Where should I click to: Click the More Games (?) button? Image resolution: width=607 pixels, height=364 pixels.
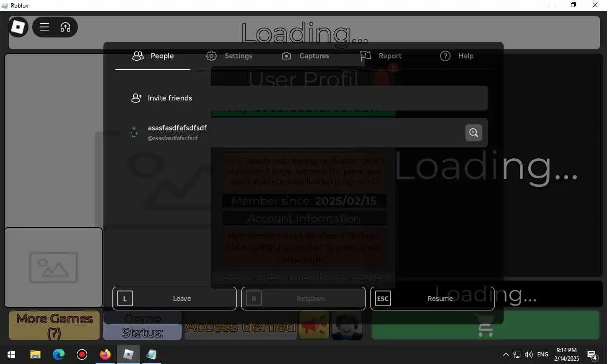[x=54, y=326]
